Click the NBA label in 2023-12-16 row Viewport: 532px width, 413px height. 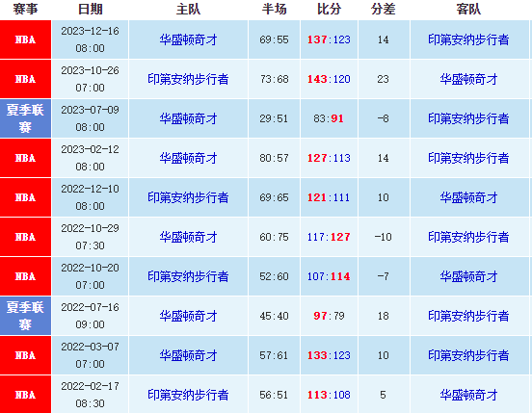click(x=25, y=39)
